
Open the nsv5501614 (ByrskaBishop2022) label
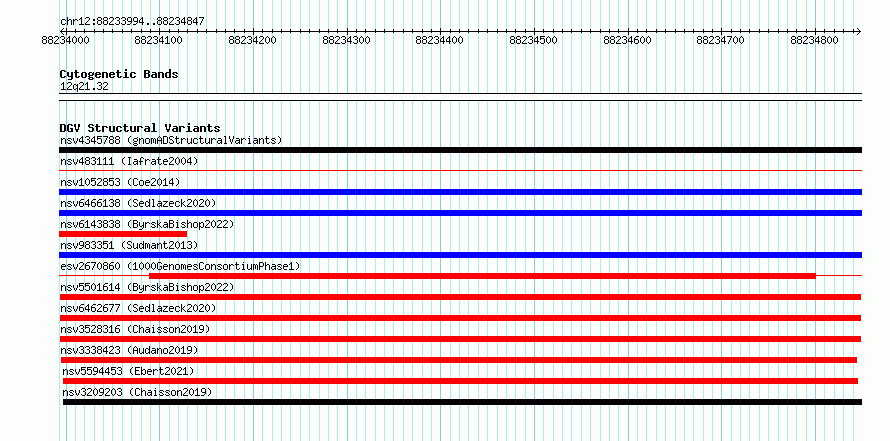pos(147,287)
